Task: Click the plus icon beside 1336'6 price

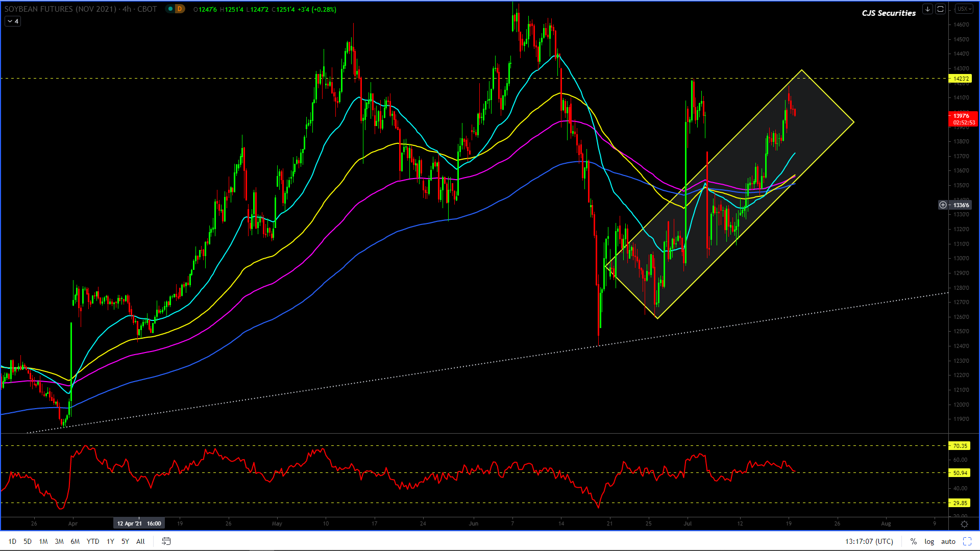Action: pos(943,205)
